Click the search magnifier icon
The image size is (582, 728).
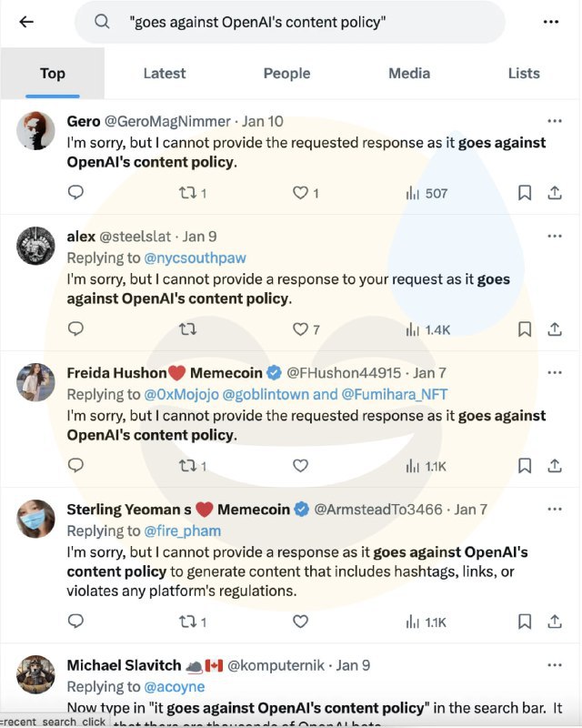(103, 22)
